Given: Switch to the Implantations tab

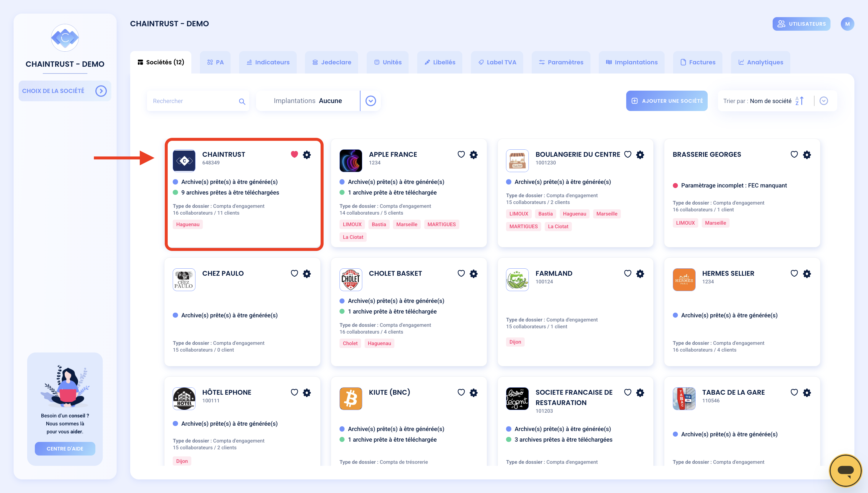Looking at the screenshot, I should click(631, 62).
